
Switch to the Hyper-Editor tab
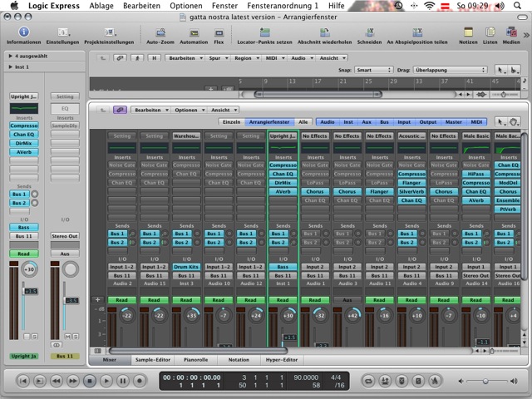282,360
